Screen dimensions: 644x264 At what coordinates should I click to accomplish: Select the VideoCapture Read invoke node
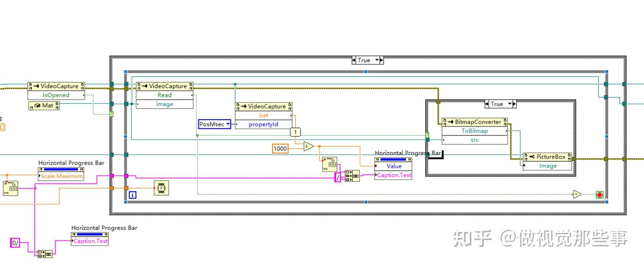tap(164, 95)
